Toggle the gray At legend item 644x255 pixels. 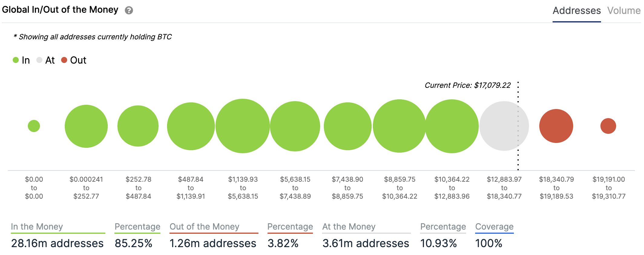[x=46, y=60]
